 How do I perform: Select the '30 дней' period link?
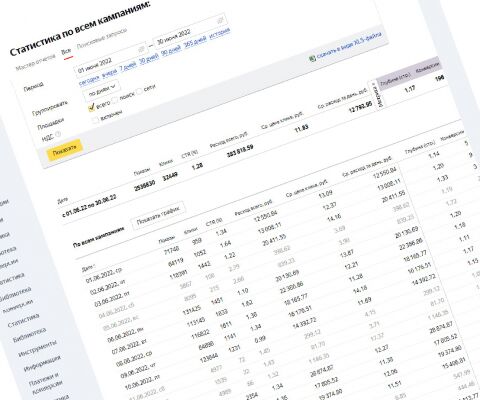coord(149,59)
